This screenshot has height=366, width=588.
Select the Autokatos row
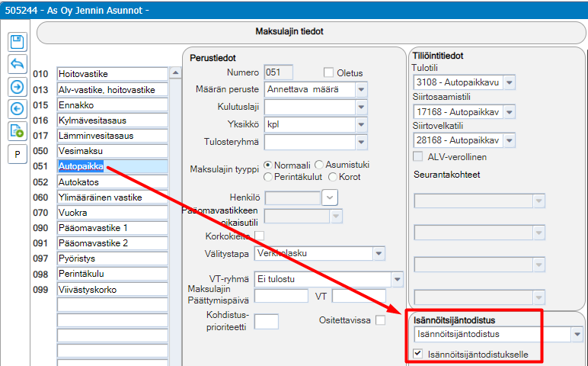coord(112,182)
